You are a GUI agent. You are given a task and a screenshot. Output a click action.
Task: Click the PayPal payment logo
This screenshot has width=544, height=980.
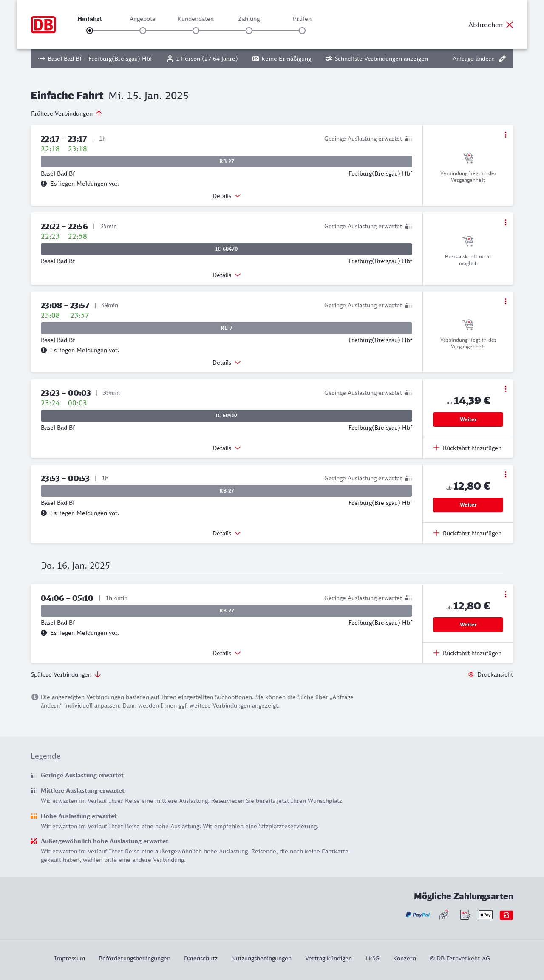418,915
